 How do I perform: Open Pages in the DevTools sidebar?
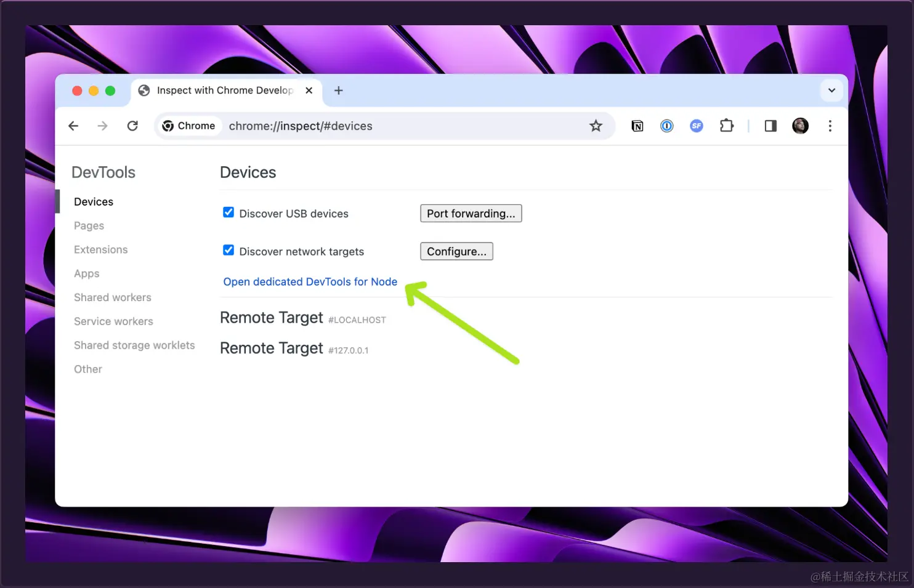click(89, 226)
